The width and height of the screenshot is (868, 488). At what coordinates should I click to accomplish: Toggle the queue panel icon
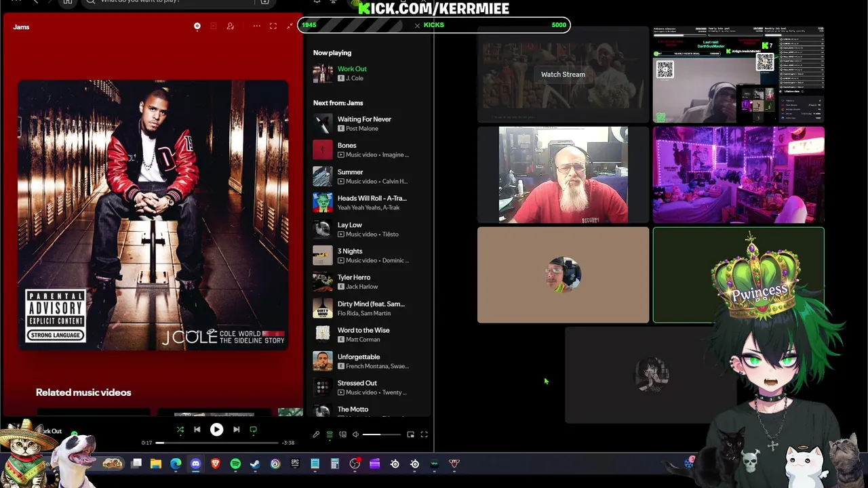point(330,434)
